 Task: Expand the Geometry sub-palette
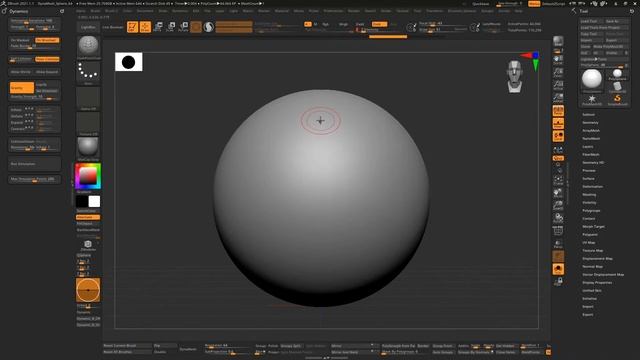tap(590, 122)
